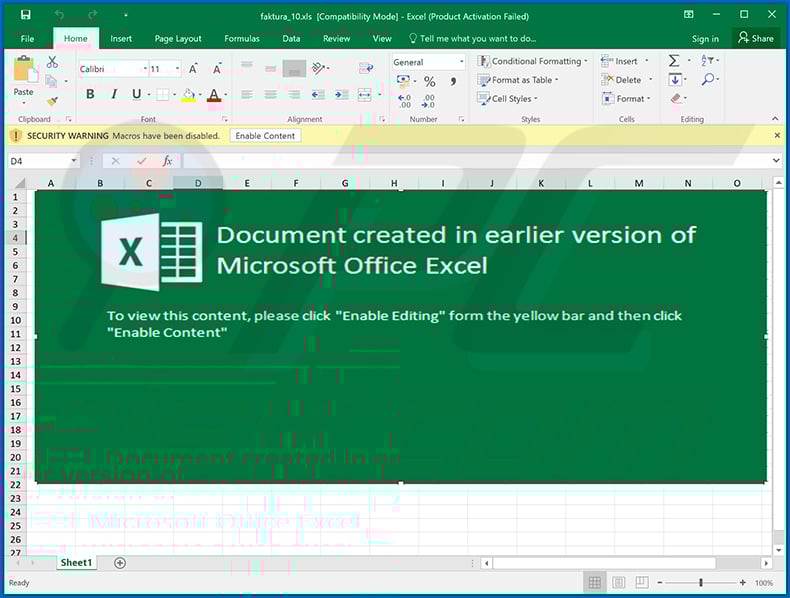790x598 pixels.
Task: Open the Format menu in the Cells group
Action: pos(626,99)
